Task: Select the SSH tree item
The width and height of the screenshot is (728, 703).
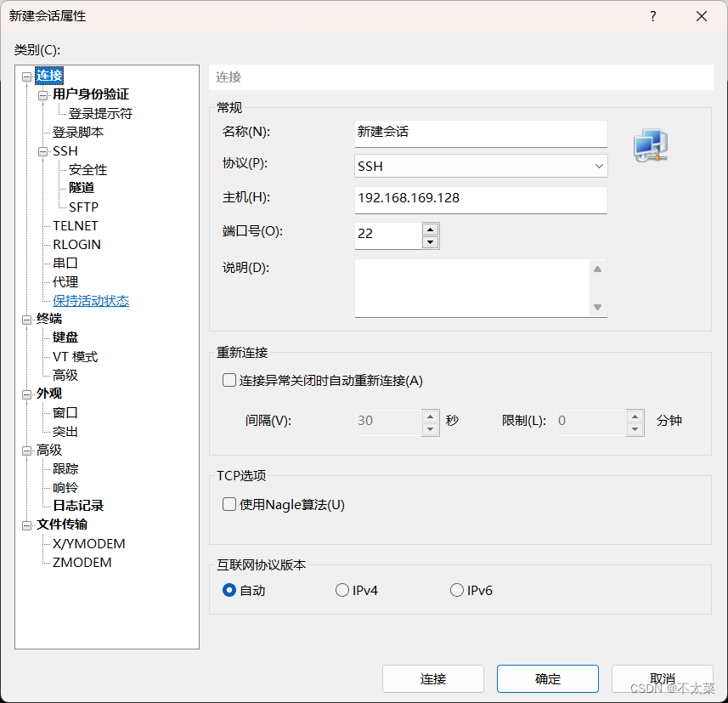Action: (x=65, y=150)
